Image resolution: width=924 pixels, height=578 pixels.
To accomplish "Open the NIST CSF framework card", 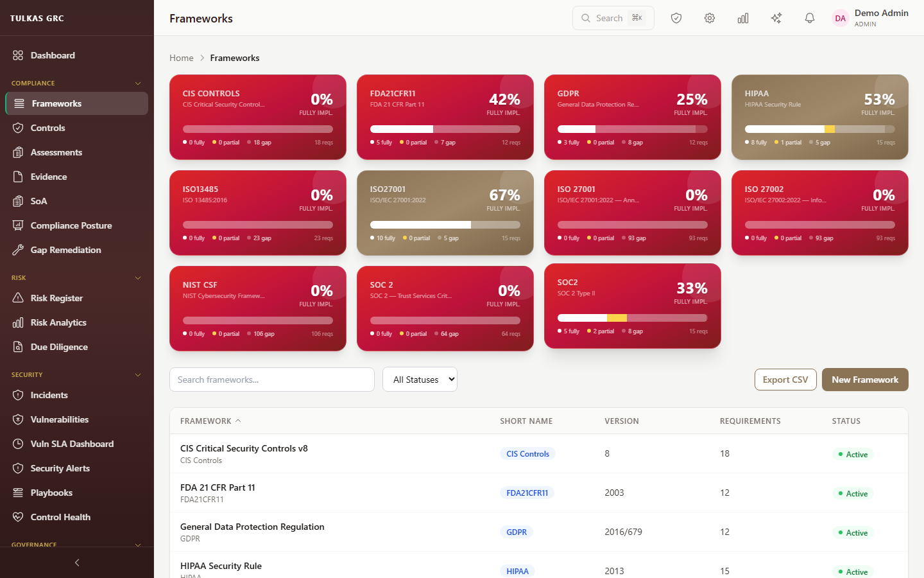I will [258, 308].
